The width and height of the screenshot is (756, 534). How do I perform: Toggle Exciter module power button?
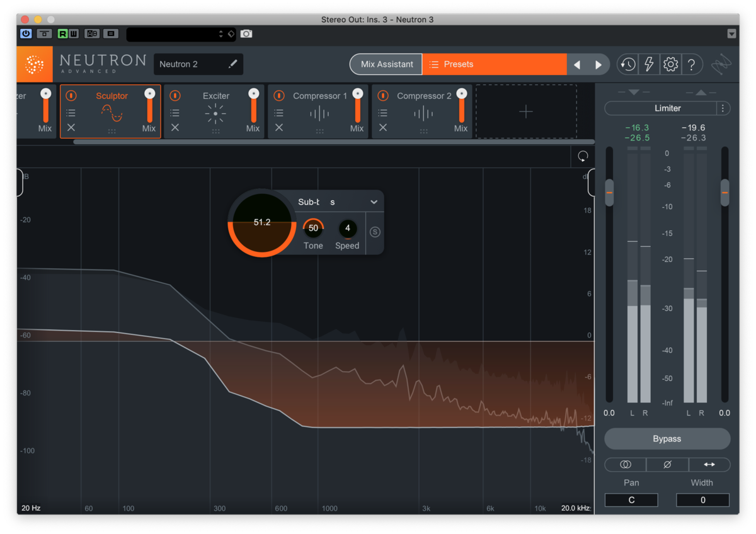point(175,96)
